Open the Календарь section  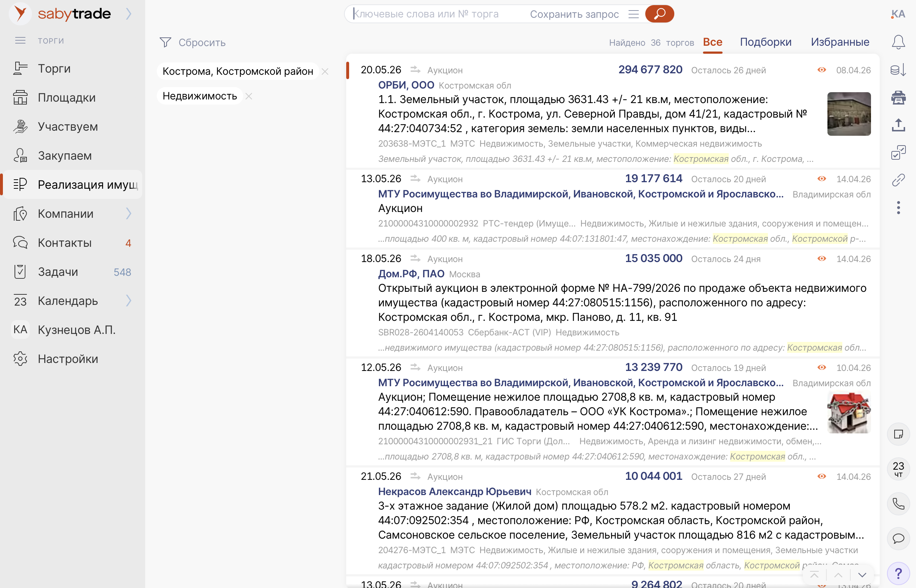68,301
